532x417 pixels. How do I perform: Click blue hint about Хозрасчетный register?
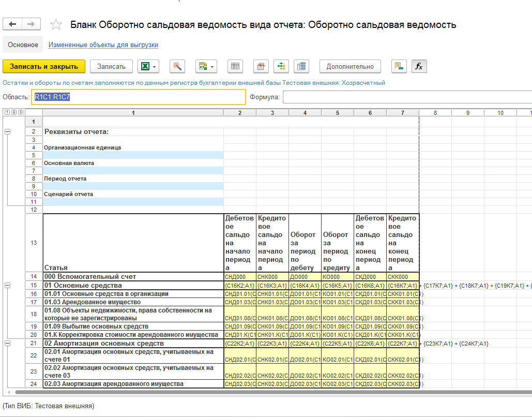click(x=194, y=83)
